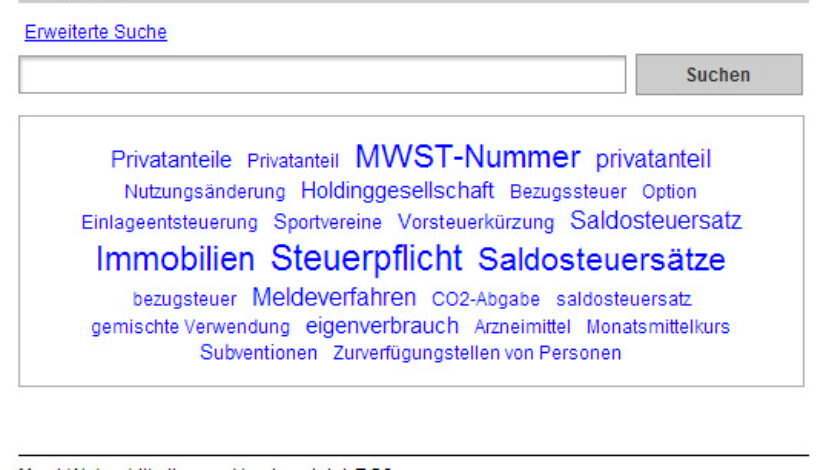The image size is (826, 470).
Task: Click the Holdinggesellschaft tag
Action: point(397,190)
